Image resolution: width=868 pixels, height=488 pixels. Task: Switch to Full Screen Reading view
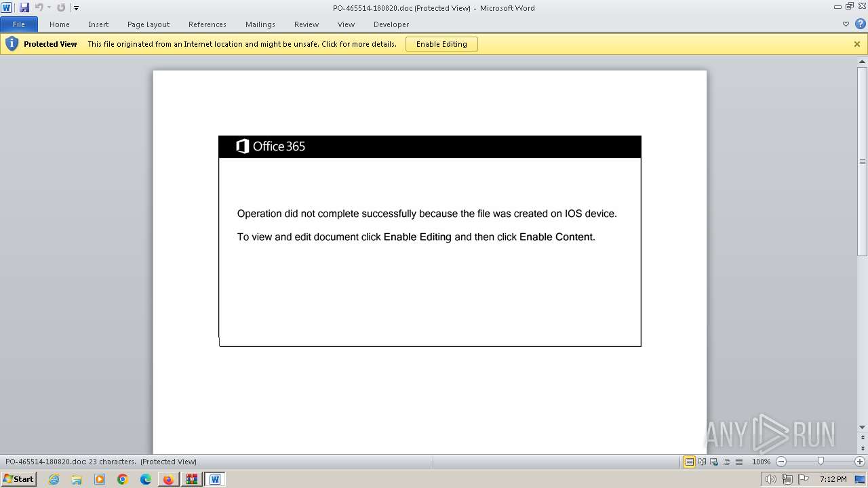[702, 462]
